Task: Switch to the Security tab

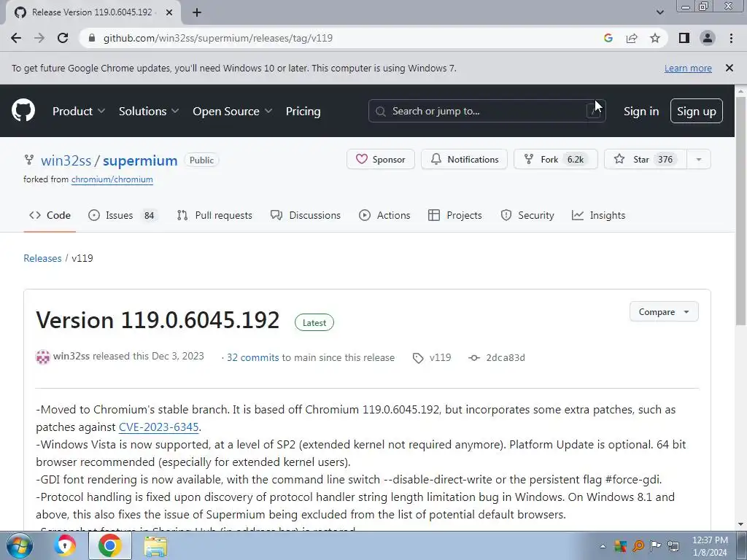Action: point(527,215)
